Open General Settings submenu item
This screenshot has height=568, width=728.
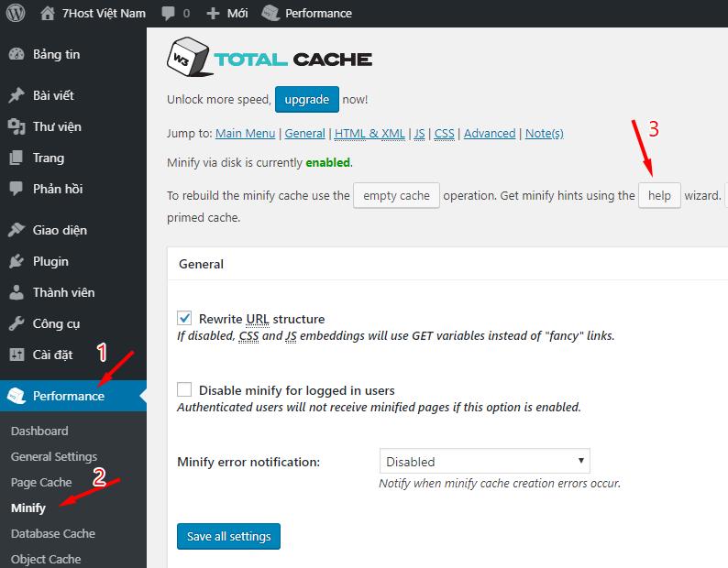click(54, 456)
